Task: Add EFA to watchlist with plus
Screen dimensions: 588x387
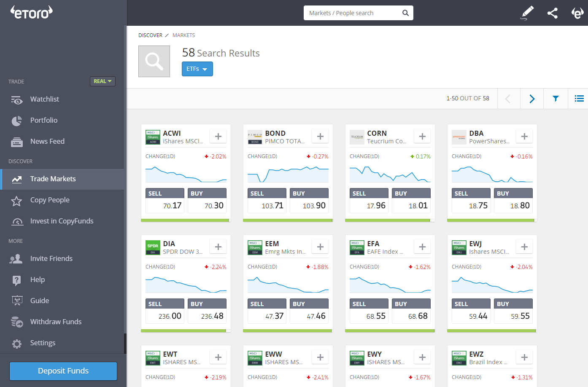Action: pyautogui.click(x=423, y=247)
